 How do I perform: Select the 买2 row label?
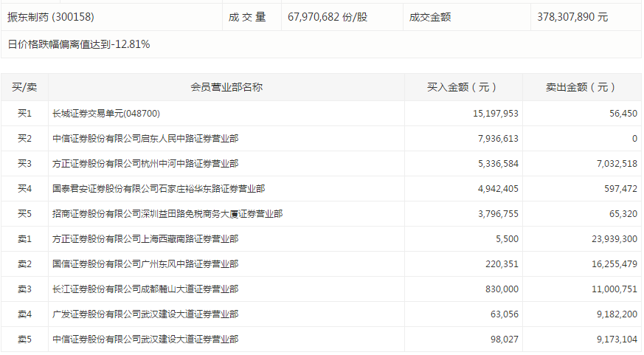pyautogui.click(x=24, y=139)
